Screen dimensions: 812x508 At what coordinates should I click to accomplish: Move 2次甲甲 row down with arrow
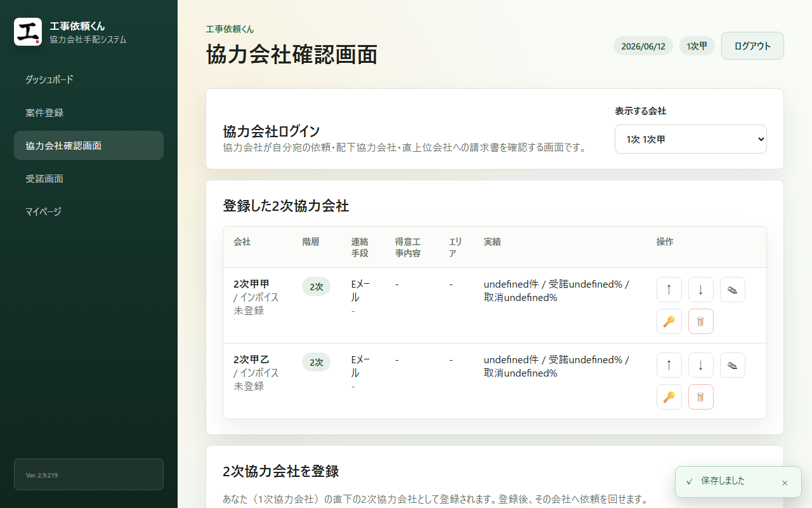pyautogui.click(x=701, y=290)
